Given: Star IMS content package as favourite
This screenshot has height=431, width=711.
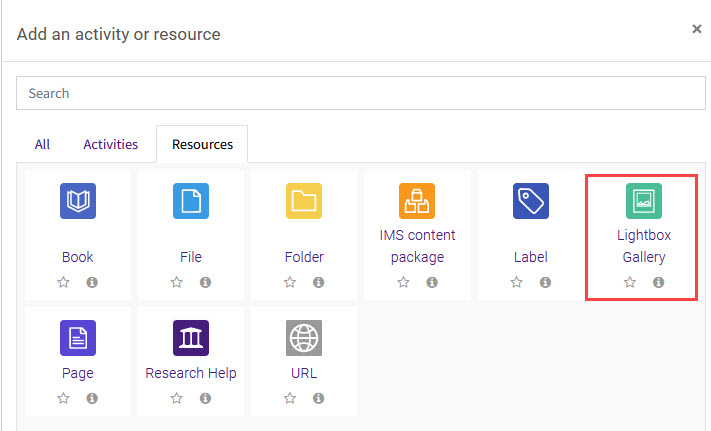Looking at the screenshot, I should coord(403,282).
